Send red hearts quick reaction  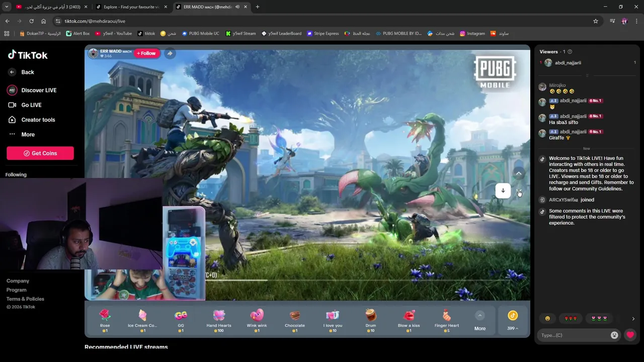click(x=571, y=318)
